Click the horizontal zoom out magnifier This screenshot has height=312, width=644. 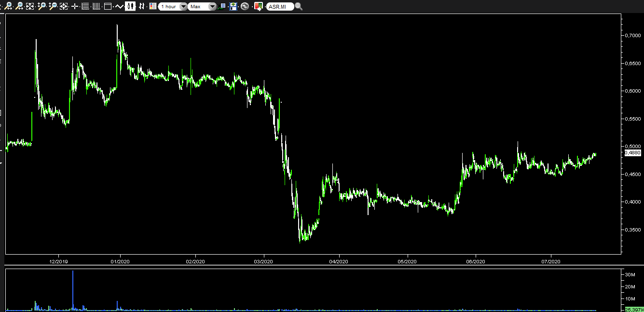point(19,6)
